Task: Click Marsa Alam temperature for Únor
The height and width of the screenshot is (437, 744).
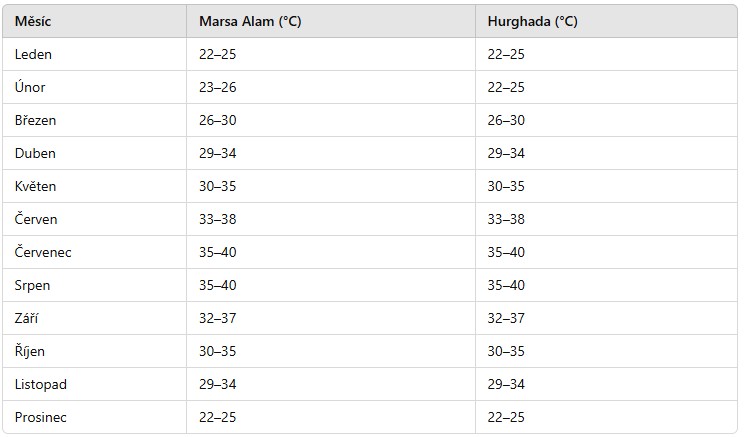Action: 217,87
